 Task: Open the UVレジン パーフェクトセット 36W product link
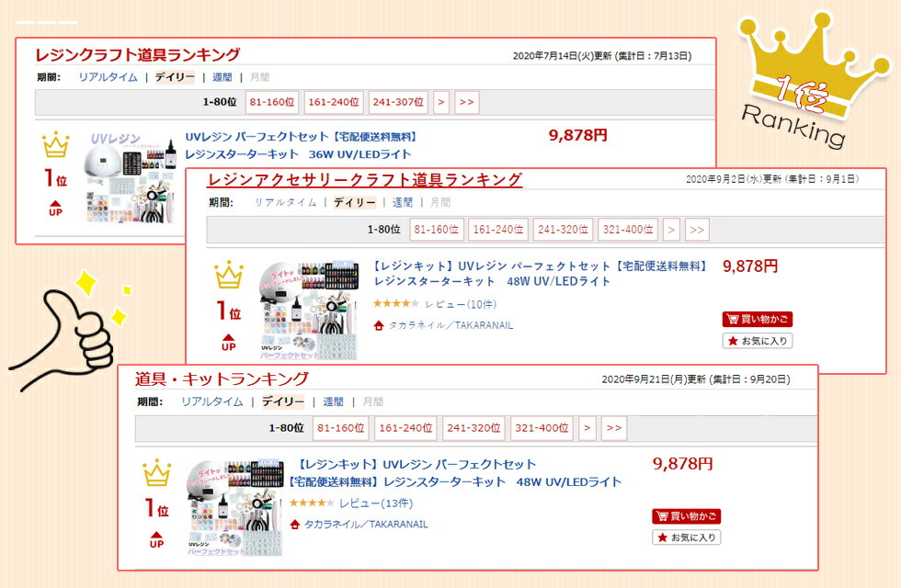300,145
